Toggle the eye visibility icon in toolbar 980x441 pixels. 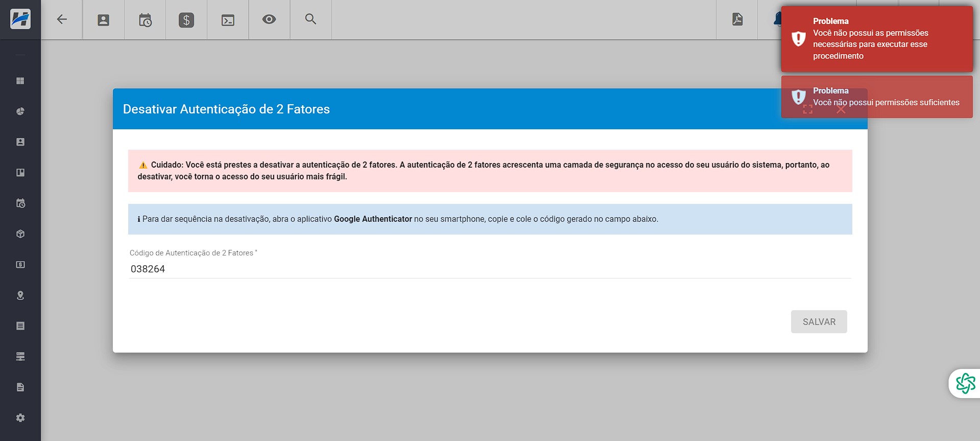(x=269, y=19)
